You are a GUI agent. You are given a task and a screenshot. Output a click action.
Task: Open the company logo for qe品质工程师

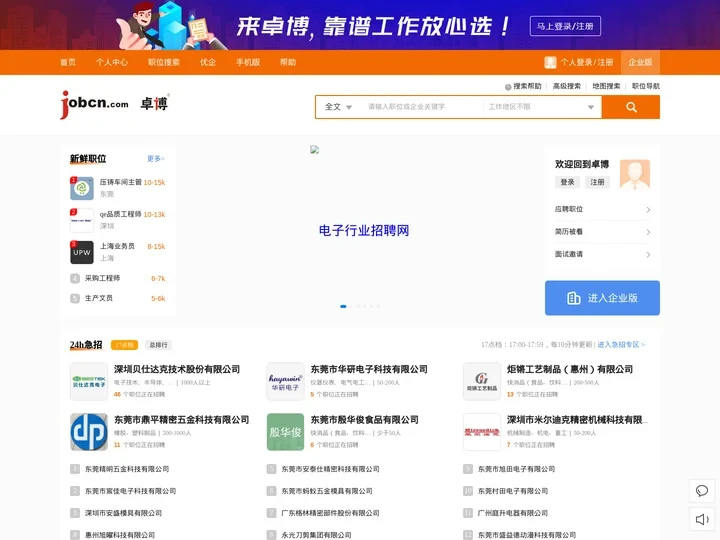[x=82, y=220]
